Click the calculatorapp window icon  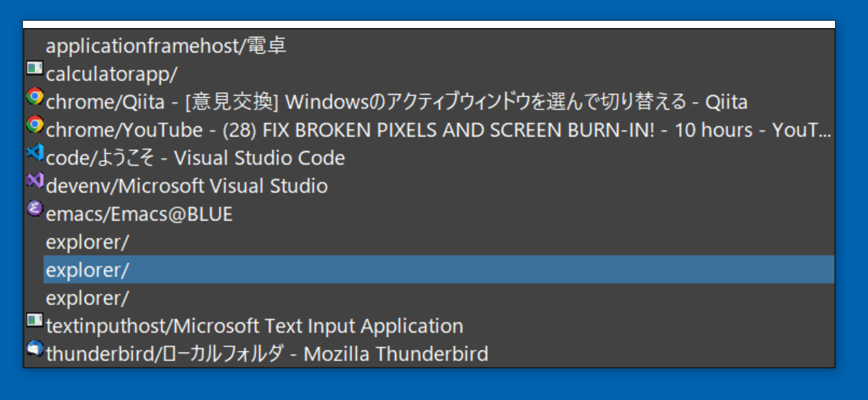click(x=34, y=69)
